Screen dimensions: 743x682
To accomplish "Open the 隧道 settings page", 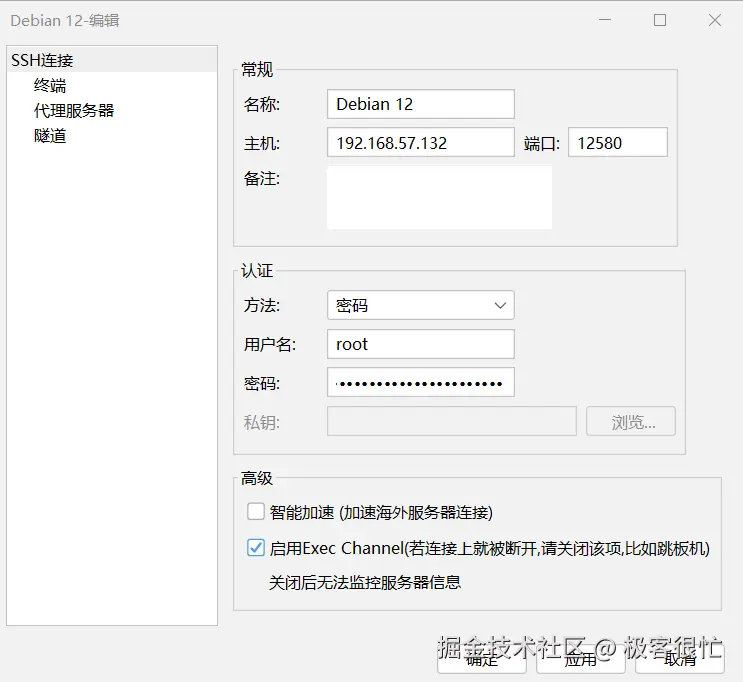I will [50, 136].
